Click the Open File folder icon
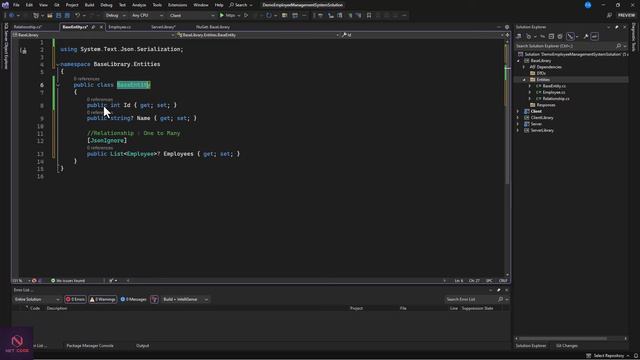 [50, 16]
